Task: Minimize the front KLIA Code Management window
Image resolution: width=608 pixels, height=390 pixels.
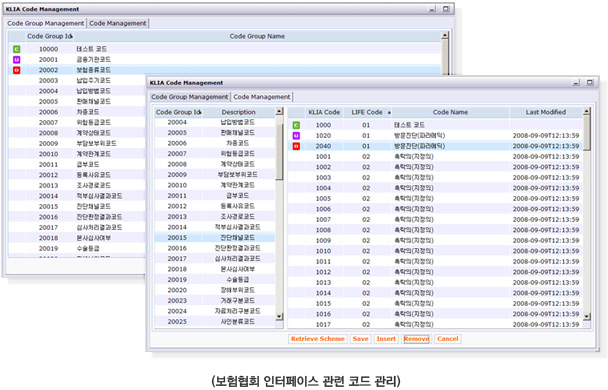Action: [x=576, y=83]
